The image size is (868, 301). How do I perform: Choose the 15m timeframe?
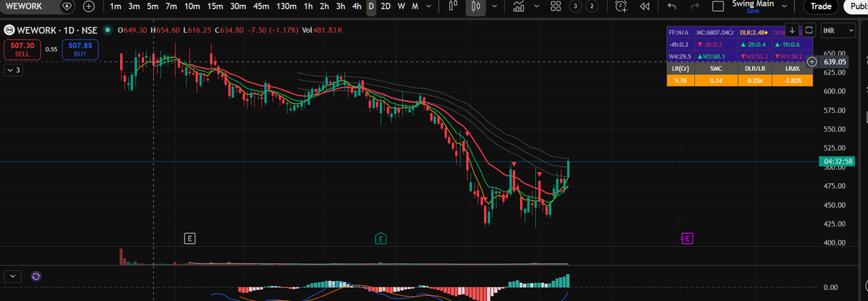click(x=215, y=7)
